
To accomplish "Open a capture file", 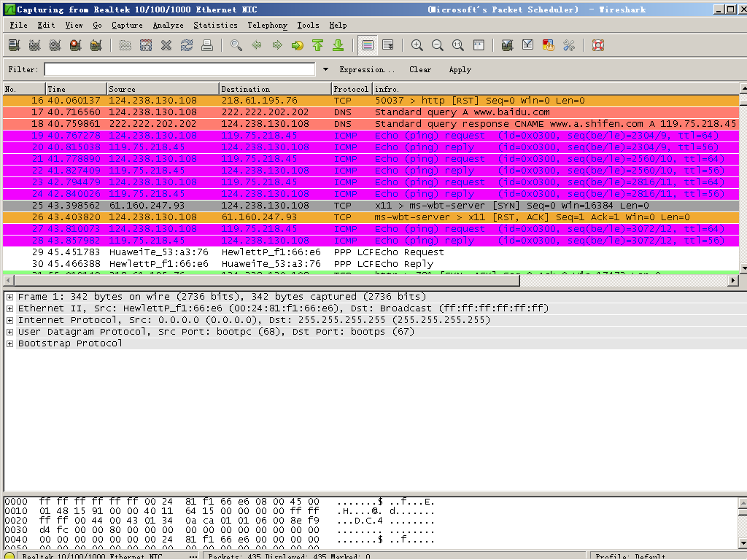I will tap(125, 45).
